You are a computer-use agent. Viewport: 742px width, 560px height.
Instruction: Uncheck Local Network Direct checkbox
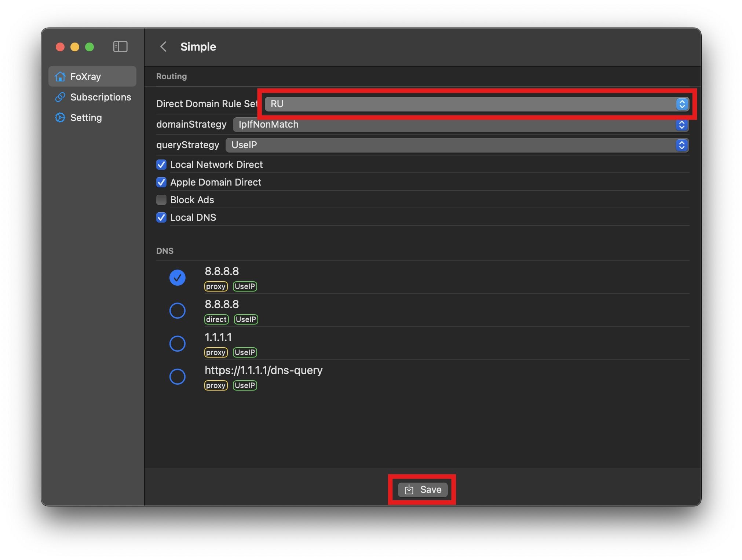[161, 165]
